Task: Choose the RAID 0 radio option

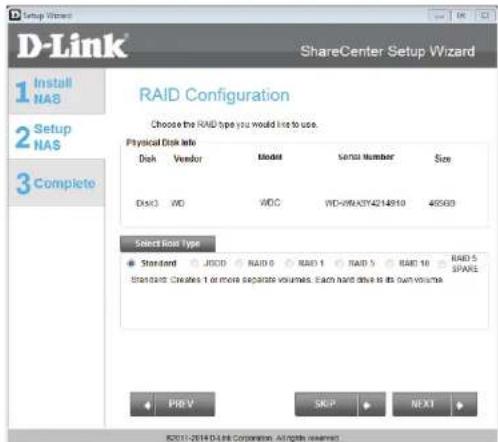Action: (x=239, y=263)
